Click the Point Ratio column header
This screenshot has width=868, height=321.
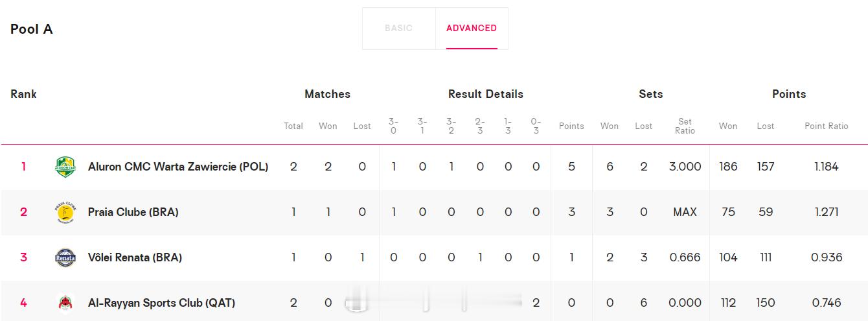click(826, 126)
